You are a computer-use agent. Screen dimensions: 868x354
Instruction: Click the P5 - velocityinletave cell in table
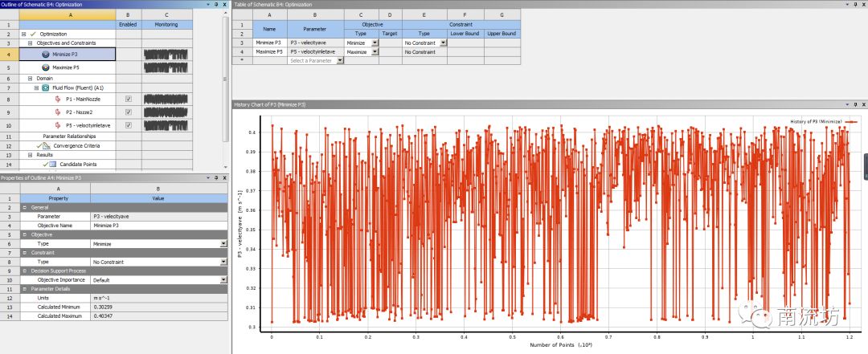(316, 52)
